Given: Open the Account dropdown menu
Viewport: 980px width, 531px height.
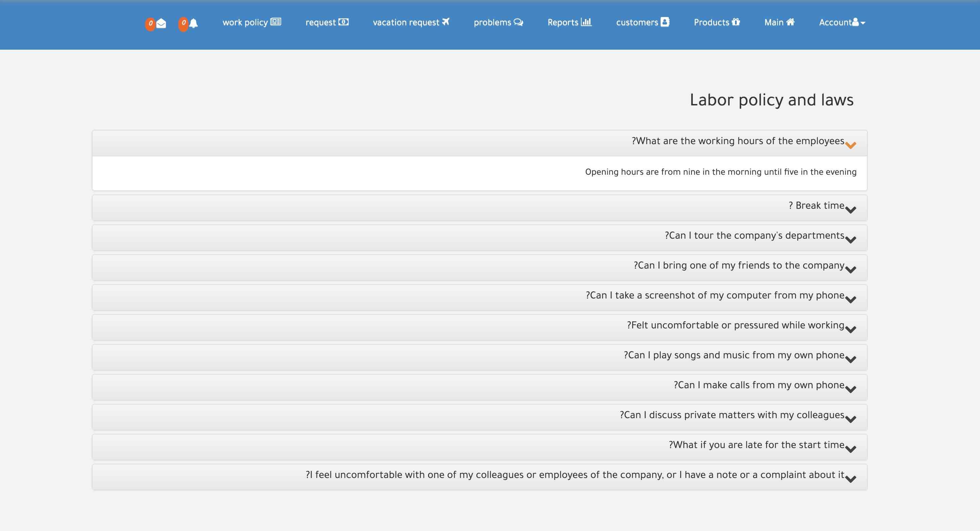Looking at the screenshot, I should 842,22.
